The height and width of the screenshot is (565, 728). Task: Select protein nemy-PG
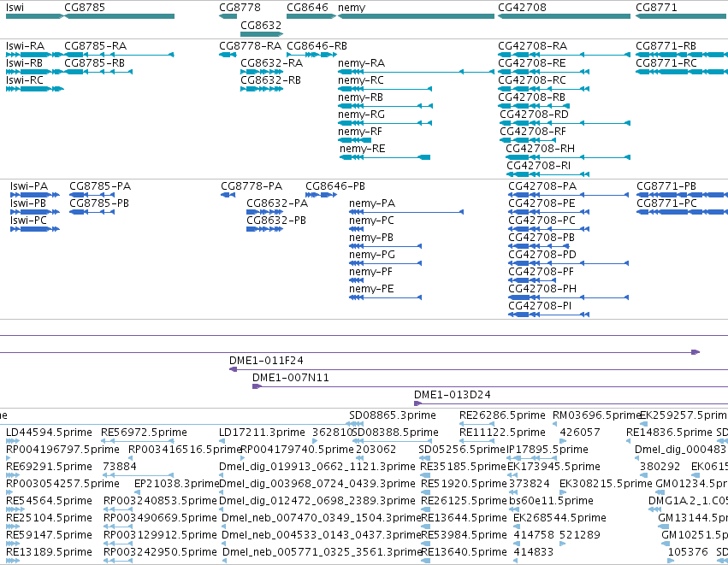[385, 263]
